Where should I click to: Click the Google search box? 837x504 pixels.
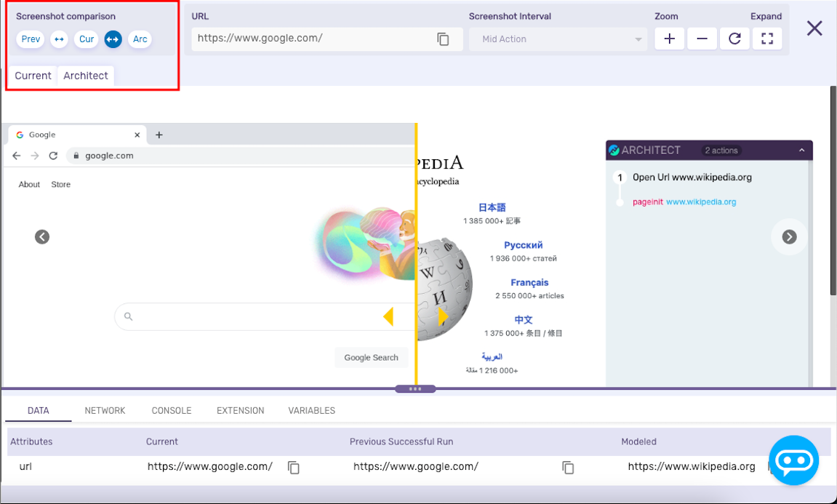[265, 316]
